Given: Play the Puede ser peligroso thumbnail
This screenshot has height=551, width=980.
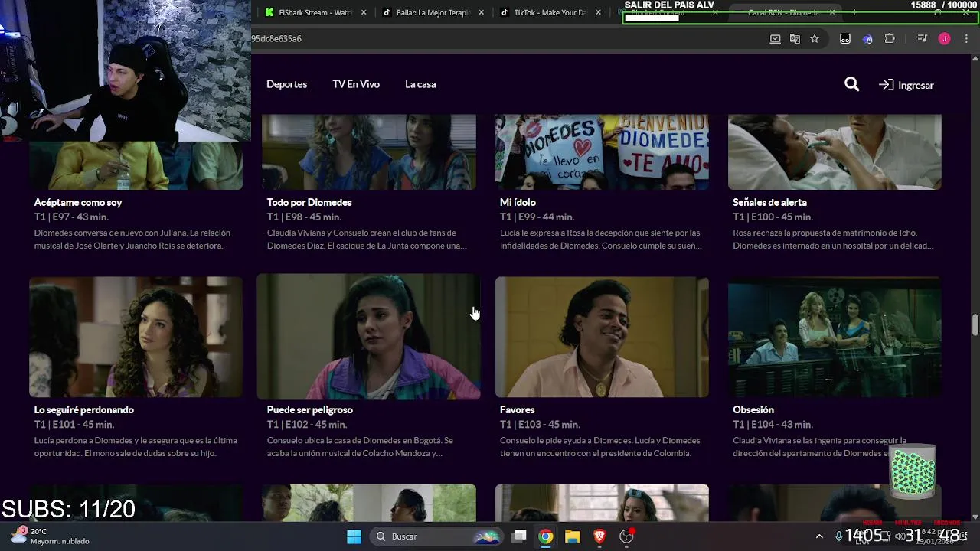Looking at the screenshot, I should [369, 337].
